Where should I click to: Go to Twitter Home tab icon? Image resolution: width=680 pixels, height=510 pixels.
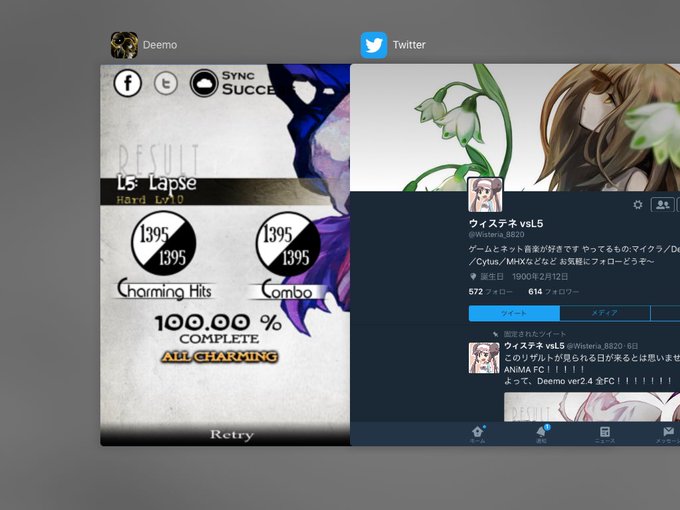478,432
